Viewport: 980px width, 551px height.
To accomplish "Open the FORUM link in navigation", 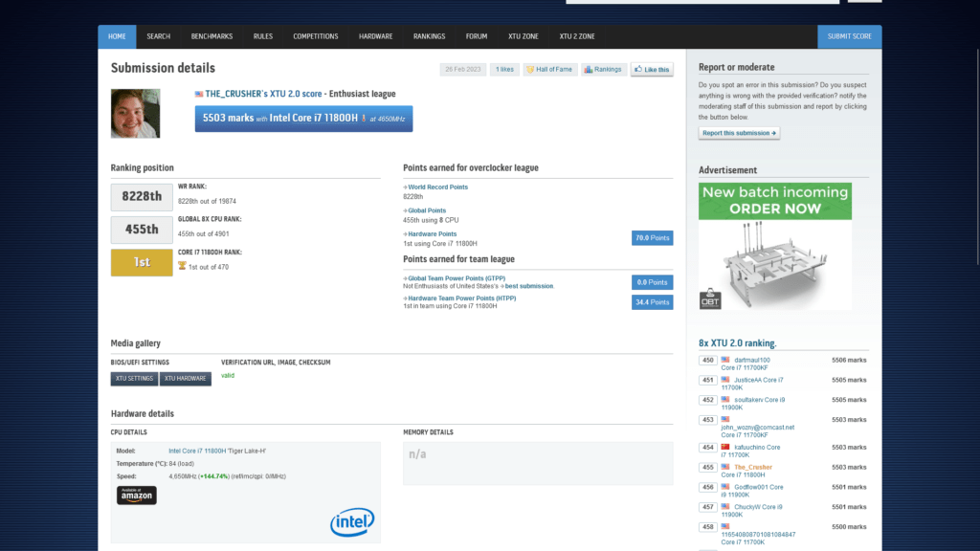I will [x=477, y=37].
